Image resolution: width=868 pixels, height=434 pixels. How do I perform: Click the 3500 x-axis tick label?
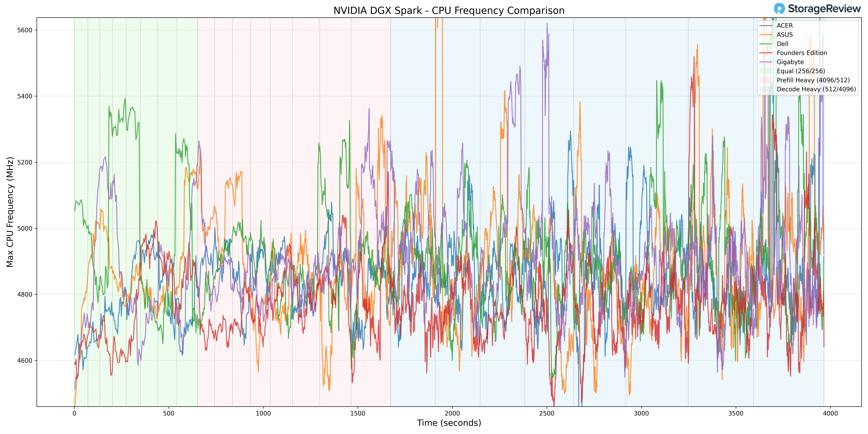(x=736, y=413)
